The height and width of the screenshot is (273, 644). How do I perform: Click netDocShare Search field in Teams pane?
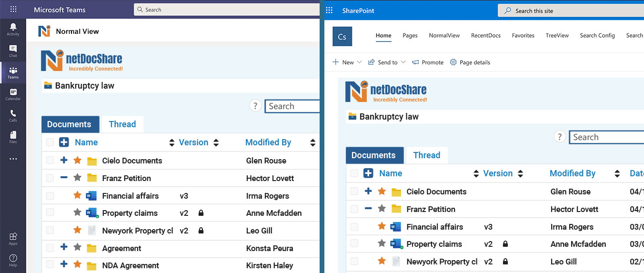pos(292,106)
